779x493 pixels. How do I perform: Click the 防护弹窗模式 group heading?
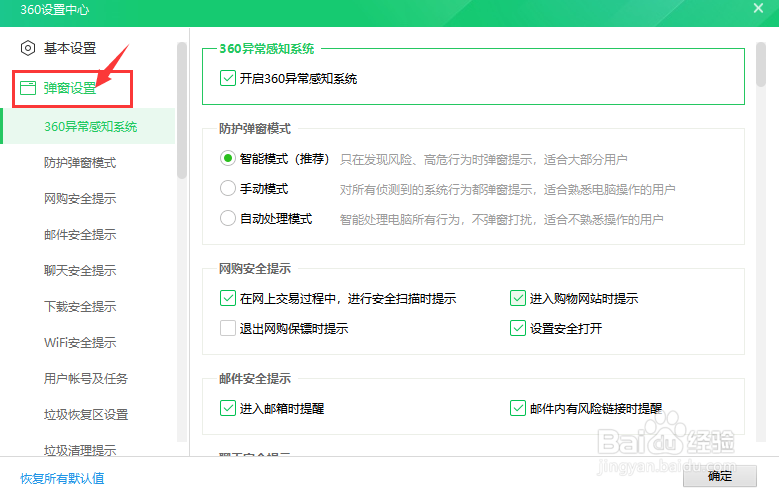coord(255,129)
